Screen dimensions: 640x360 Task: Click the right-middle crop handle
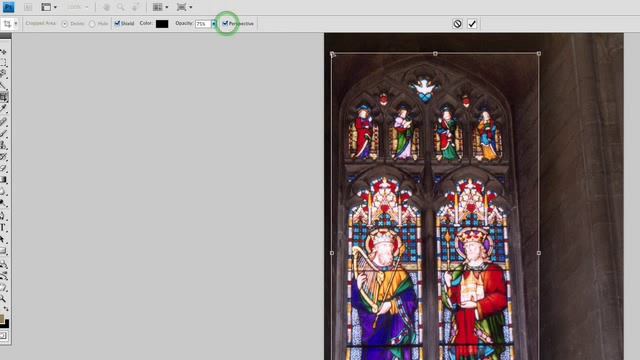pos(539,253)
